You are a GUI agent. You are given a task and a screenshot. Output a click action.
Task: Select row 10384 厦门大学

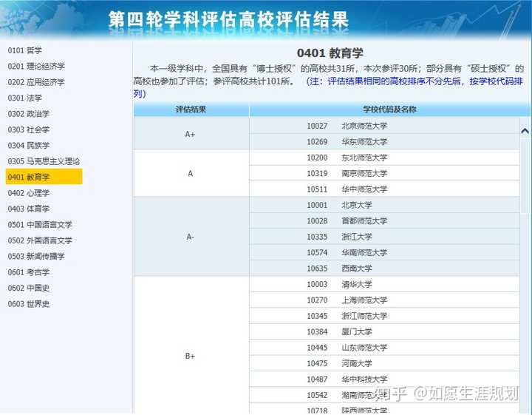[384, 332]
